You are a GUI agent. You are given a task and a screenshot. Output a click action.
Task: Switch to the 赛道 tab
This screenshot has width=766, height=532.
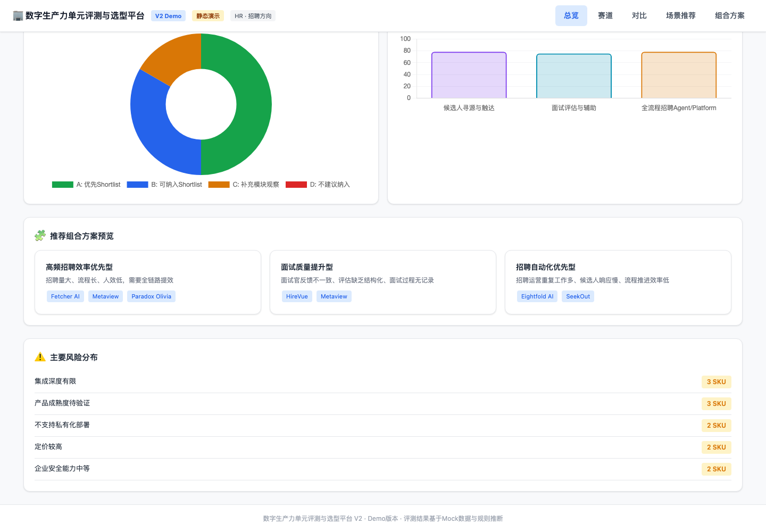[x=605, y=16]
